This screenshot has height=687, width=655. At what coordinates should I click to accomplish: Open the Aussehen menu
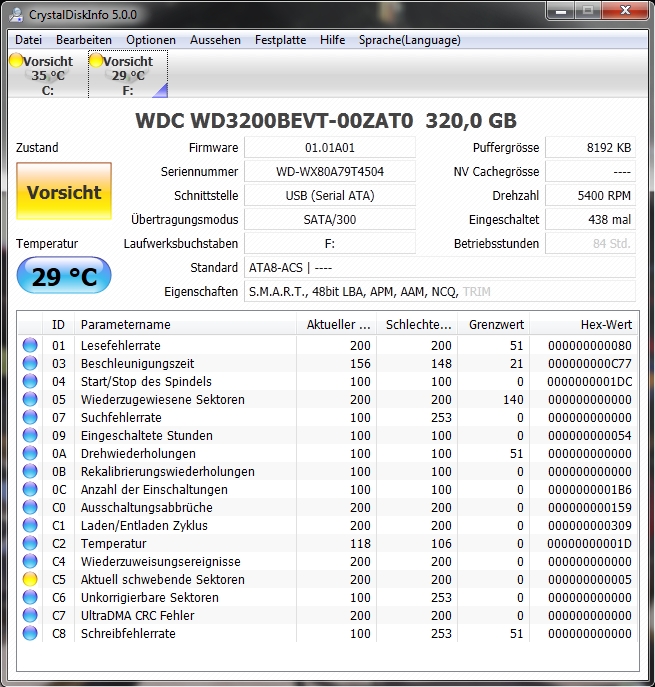coord(215,40)
